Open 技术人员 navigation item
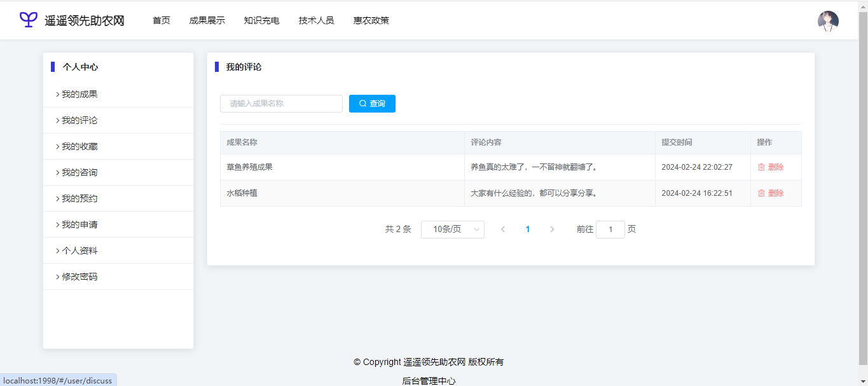Image resolution: width=868 pixels, height=386 pixels. pos(316,20)
